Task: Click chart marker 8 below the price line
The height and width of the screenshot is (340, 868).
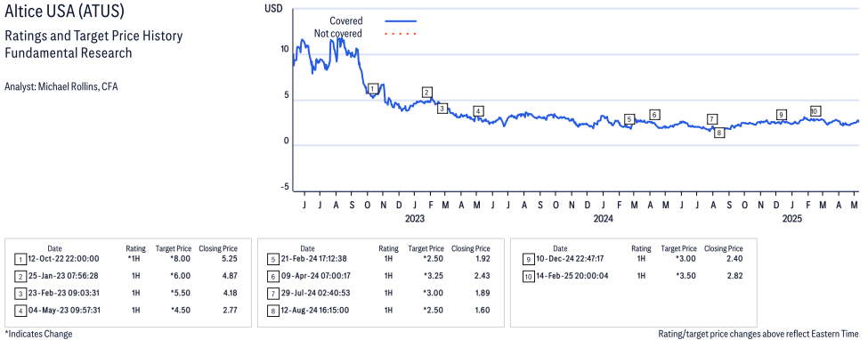Action: [x=719, y=133]
